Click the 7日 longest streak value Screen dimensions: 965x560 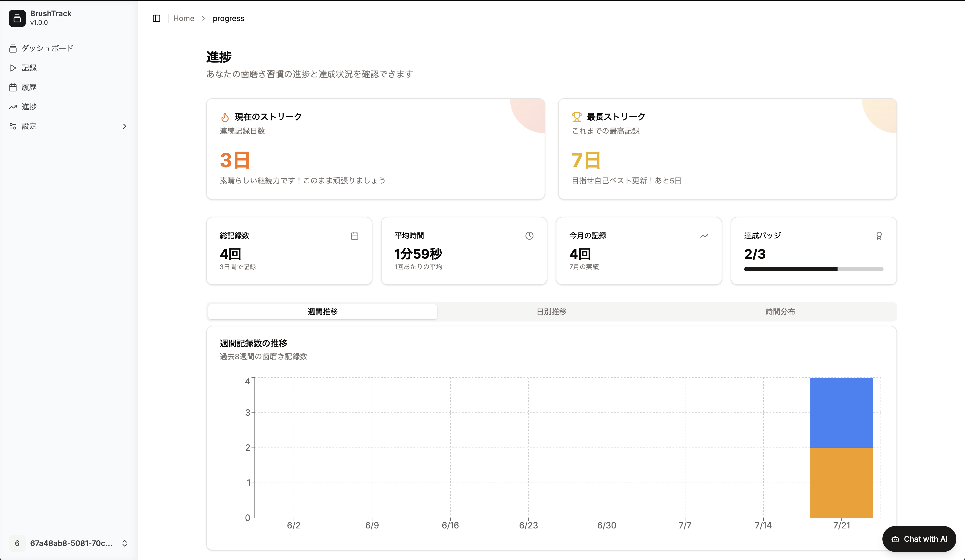tap(586, 160)
